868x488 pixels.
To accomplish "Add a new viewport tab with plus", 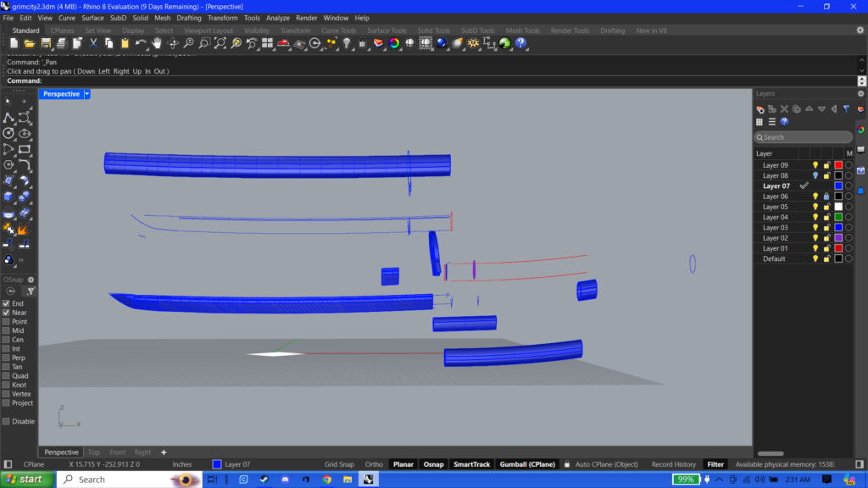I will [164, 452].
